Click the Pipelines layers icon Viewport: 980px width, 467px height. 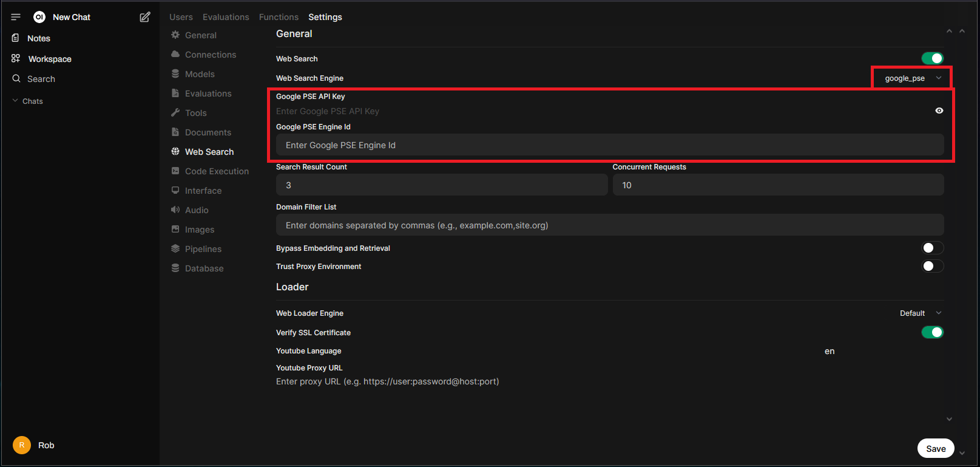point(175,248)
